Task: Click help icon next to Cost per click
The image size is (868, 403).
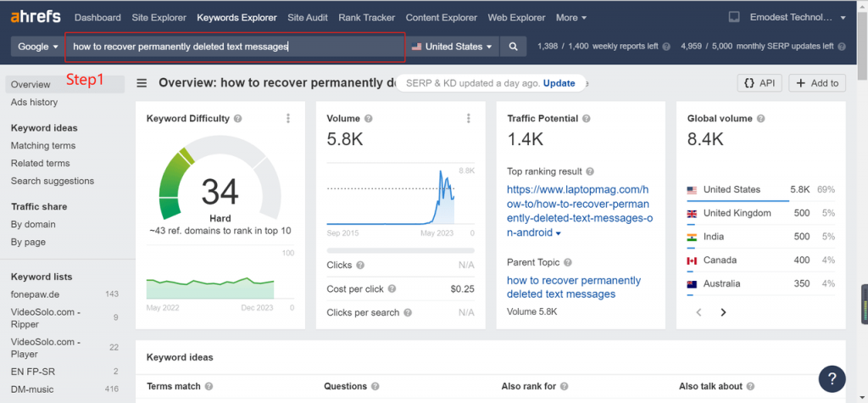Action: (x=392, y=288)
